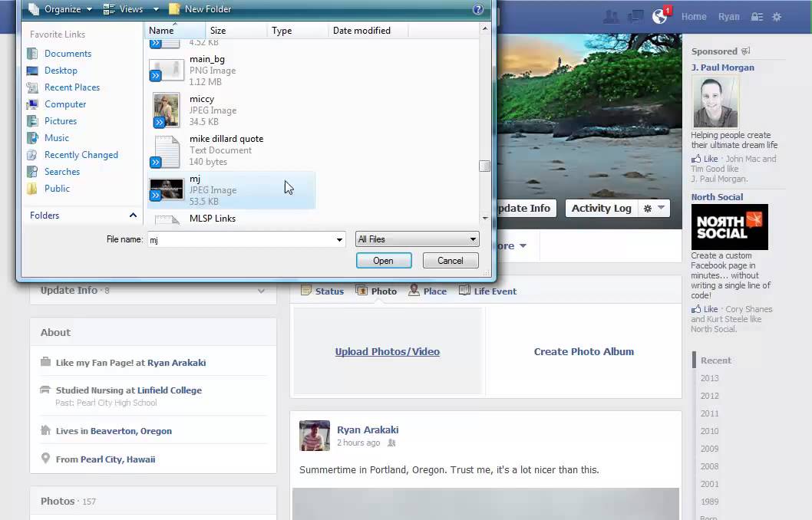Open Pictures favorite link
The width and height of the screenshot is (812, 520).
click(61, 121)
